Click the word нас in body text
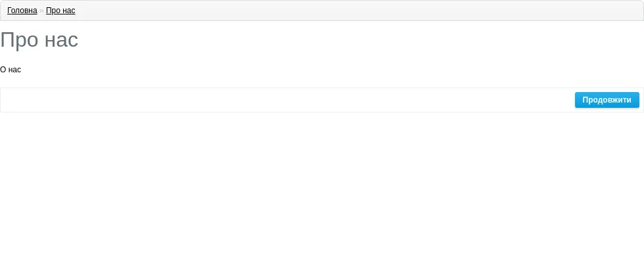The image size is (644, 263). 14,70
